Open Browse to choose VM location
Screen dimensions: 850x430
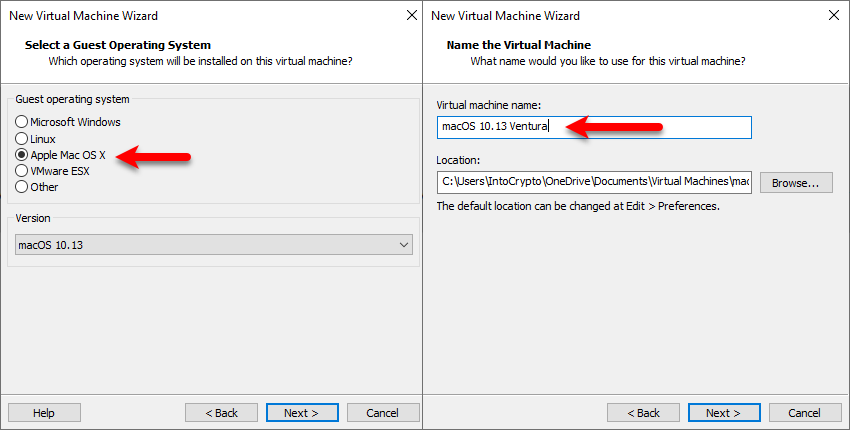click(x=796, y=183)
